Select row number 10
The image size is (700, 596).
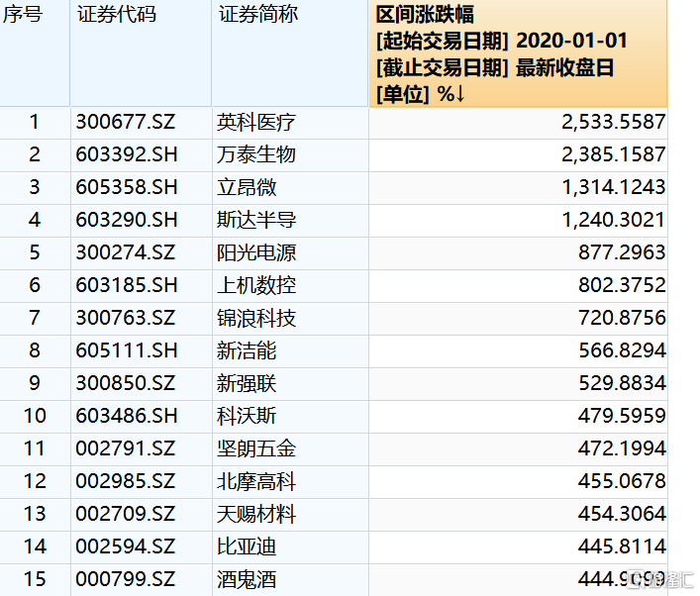[x=35, y=416]
